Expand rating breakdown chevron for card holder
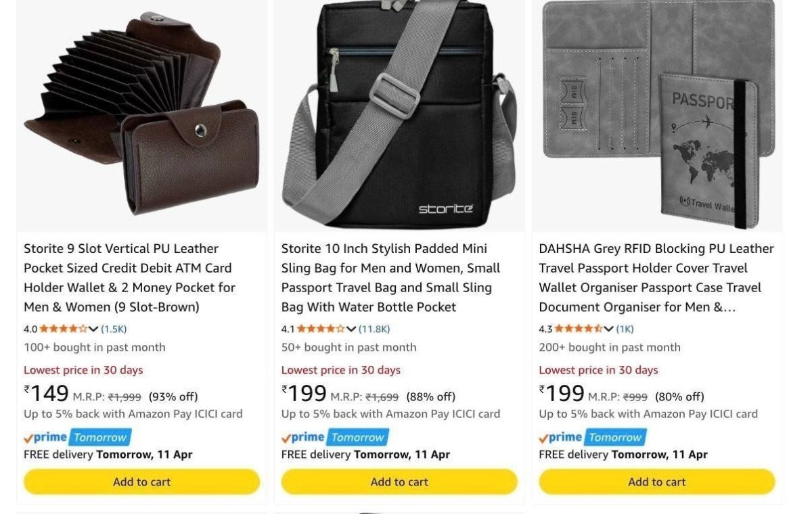Screen dimensions: 812x514 [x=93, y=329]
